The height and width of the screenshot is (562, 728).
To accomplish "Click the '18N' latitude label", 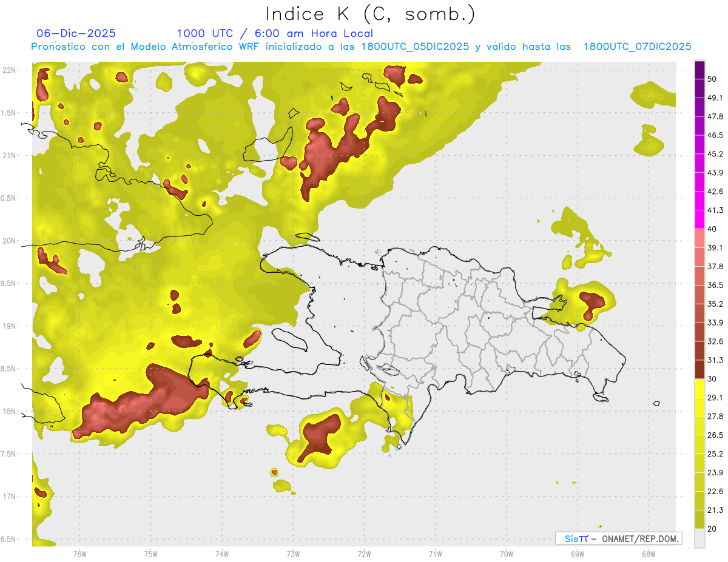I will pyautogui.click(x=9, y=412).
